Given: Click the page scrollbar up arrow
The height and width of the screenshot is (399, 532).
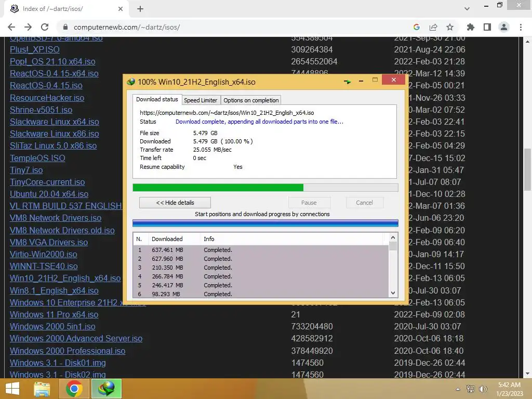Looking at the screenshot, I should pos(528,42).
